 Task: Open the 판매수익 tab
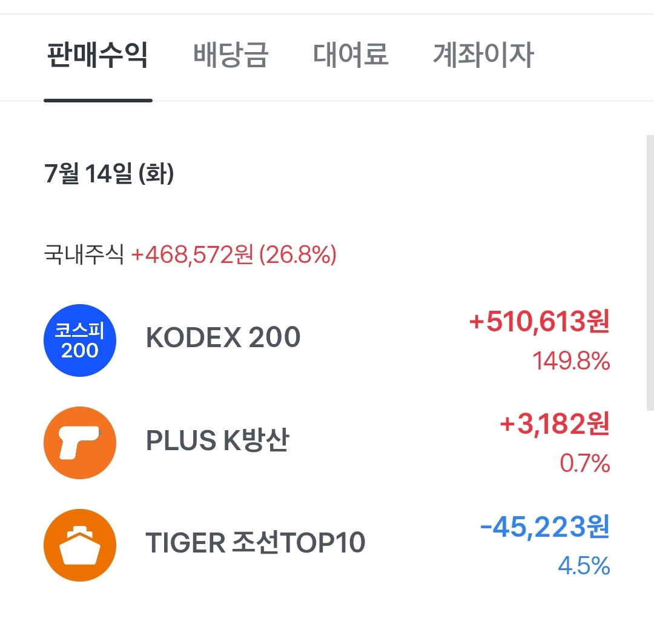point(97,55)
